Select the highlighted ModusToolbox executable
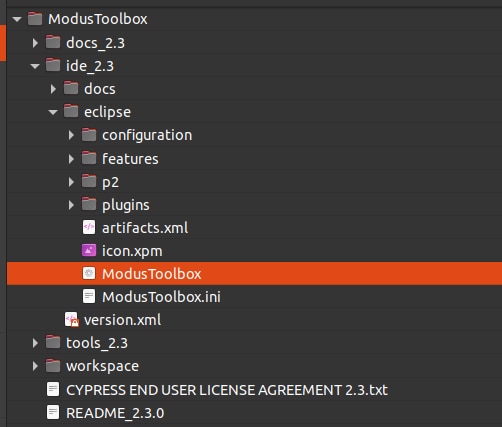 click(254, 274)
